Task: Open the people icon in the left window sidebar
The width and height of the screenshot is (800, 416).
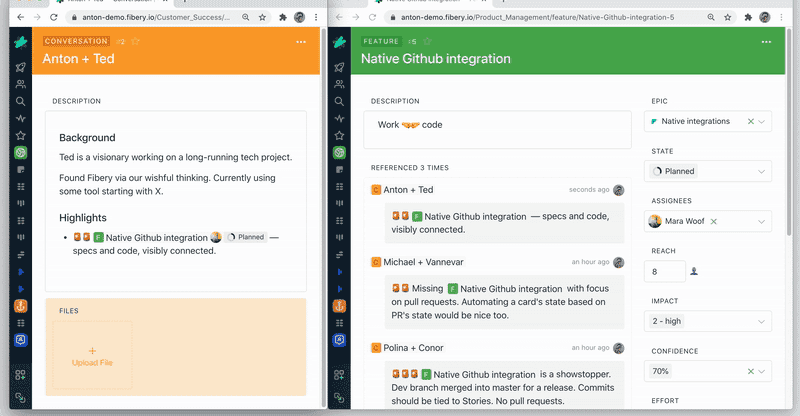Action: 20,84
